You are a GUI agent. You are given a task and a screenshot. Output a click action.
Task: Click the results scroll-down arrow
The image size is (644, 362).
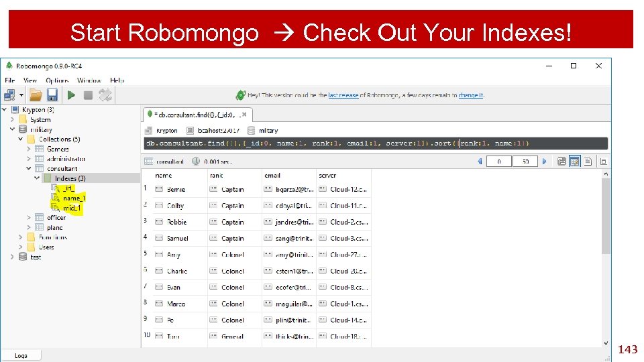click(x=606, y=343)
